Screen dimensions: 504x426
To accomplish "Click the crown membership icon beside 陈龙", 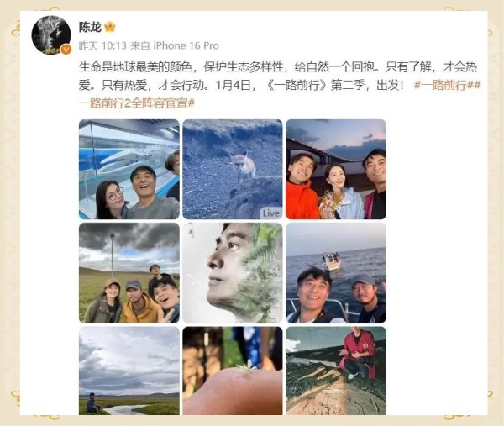I will 110,27.
